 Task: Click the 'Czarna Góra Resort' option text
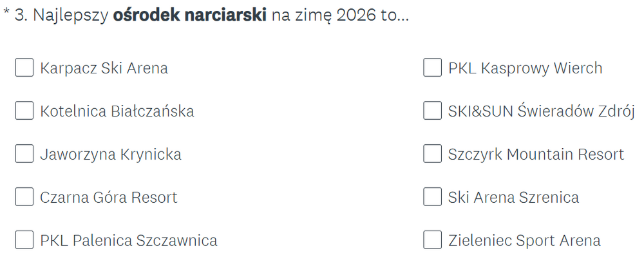point(108,198)
